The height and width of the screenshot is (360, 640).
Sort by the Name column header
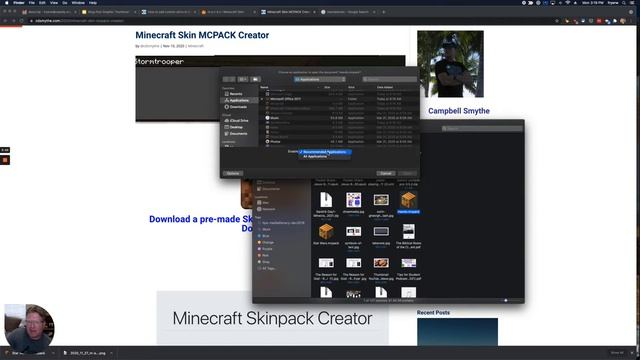(x=264, y=87)
